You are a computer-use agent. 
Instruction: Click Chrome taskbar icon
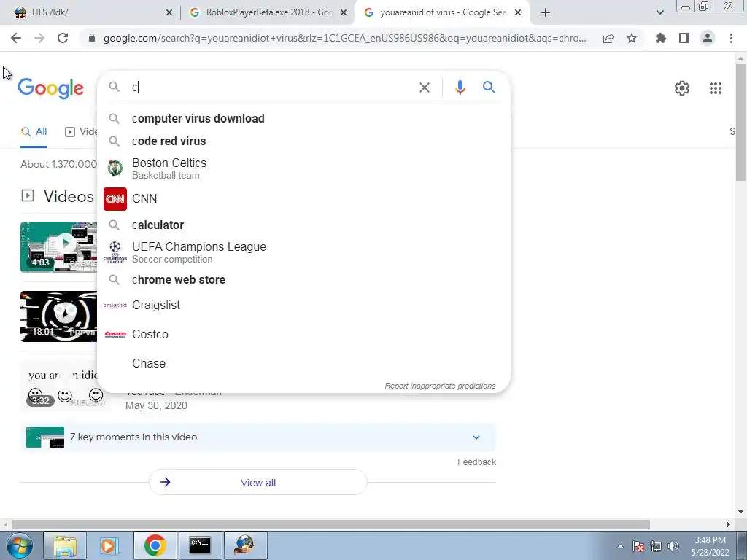point(155,545)
